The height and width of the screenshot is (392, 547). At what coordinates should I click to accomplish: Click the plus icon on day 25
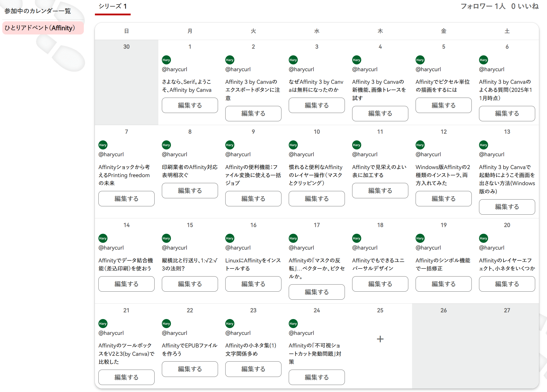380,339
